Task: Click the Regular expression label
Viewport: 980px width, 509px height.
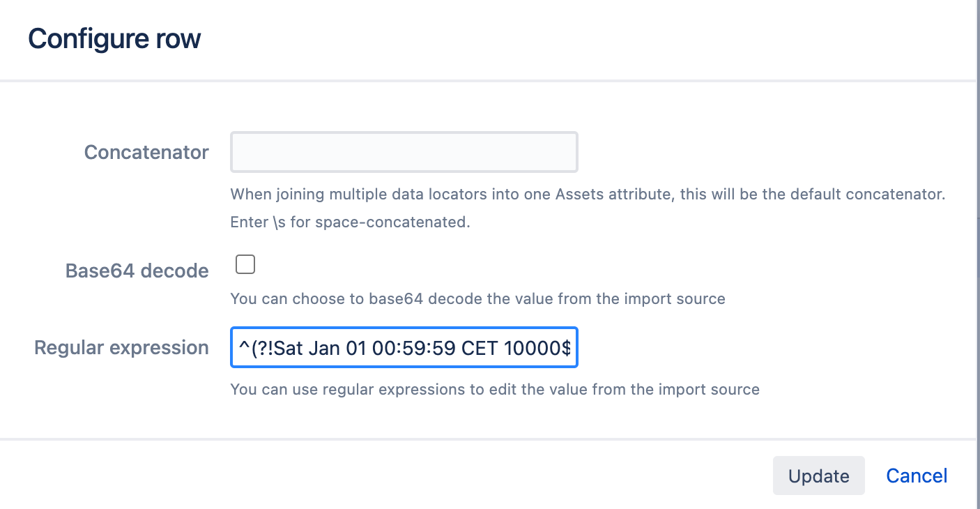Action: point(121,347)
